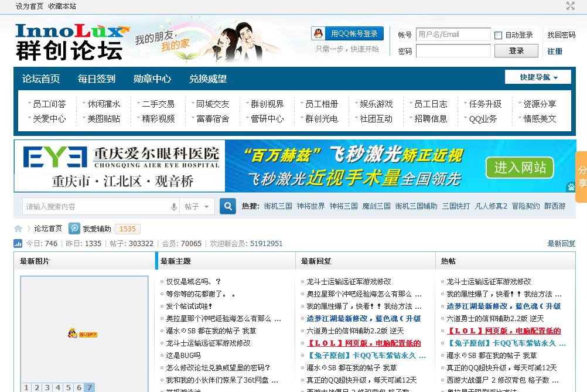Screen dimensions: 587x392
Task: Click the home breadcrumb icon
Action: click(18, 229)
